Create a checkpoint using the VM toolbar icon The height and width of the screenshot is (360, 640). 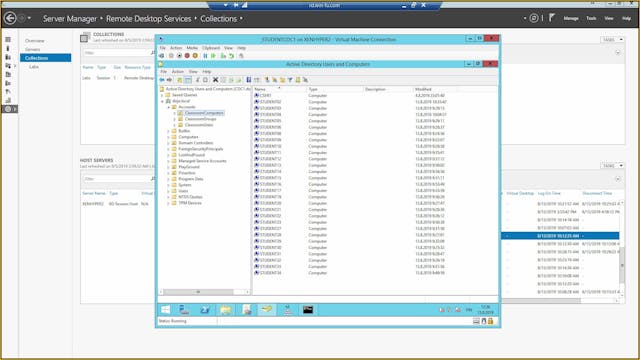tap(223, 56)
